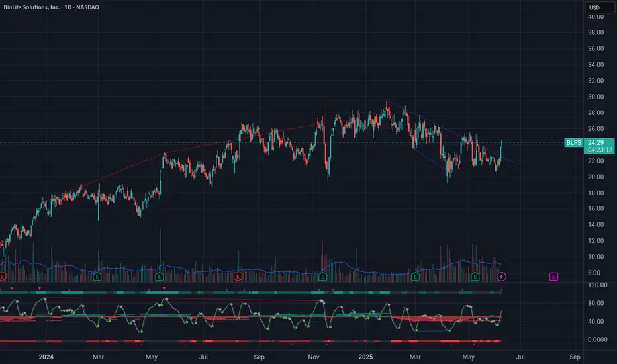617x364 pixels.
Task: Click the 16.00 price scale label
Action: [x=596, y=209]
